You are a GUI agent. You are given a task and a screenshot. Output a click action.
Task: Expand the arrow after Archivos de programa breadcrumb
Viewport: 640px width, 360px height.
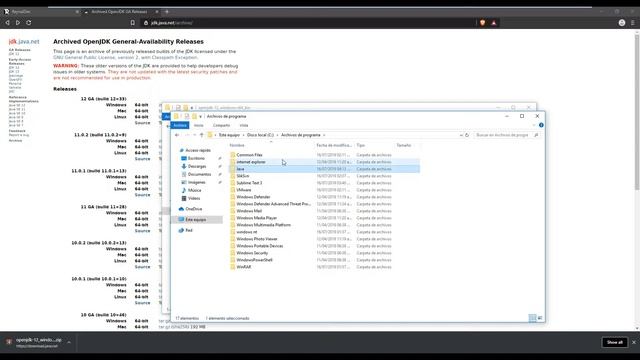pyautogui.click(x=324, y=135)
